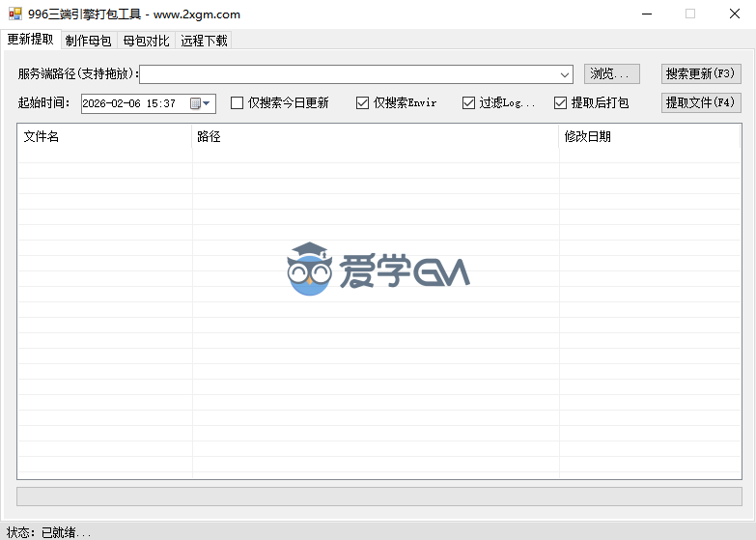Click the 浏览 browse button

tap(611, 74)
